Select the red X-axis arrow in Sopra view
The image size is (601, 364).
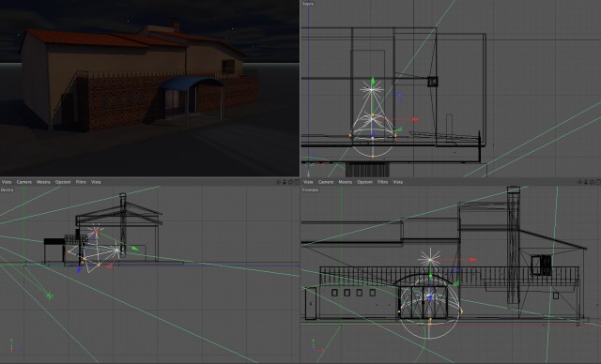coord(415,119)
